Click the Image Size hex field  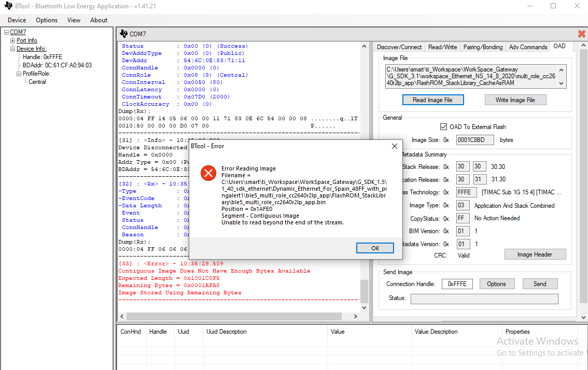click(x=475, y=140)
